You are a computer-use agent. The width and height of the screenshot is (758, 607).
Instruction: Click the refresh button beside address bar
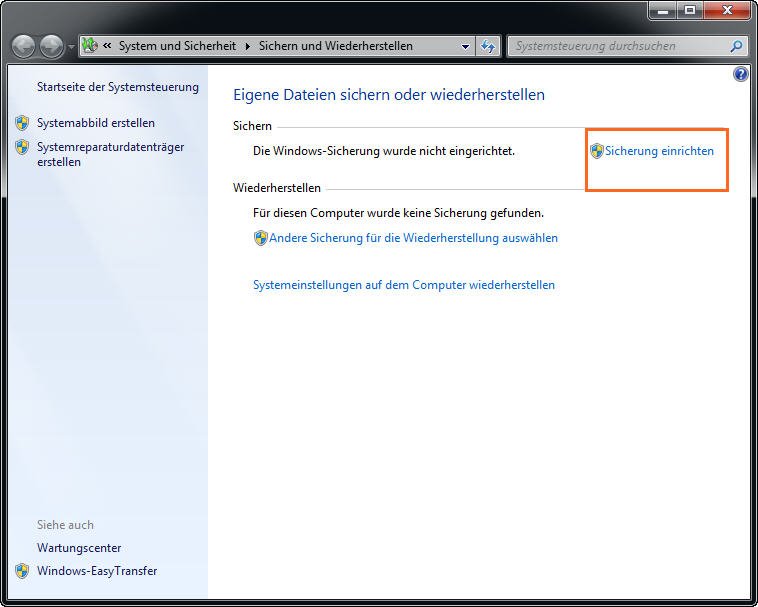pos(488,46)
